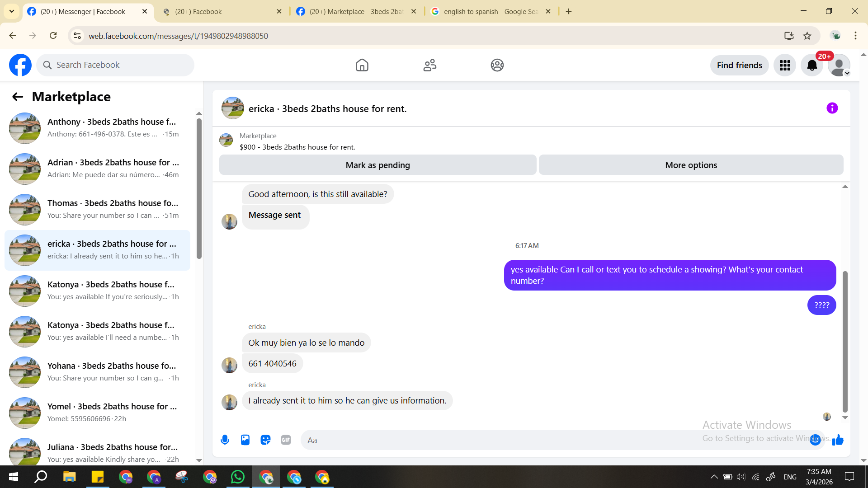Open the sticker picker icon
Image resolution: width=868 pixels, height=488 pixels.
click(x=265, y=440)
